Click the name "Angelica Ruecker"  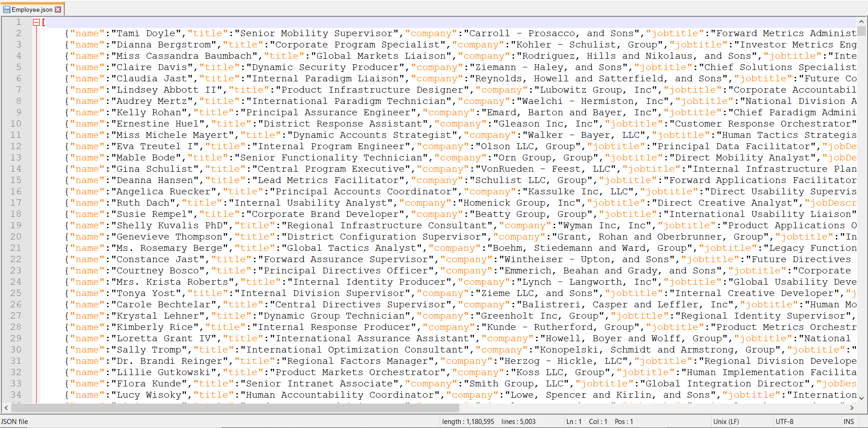tap(163, 191)
